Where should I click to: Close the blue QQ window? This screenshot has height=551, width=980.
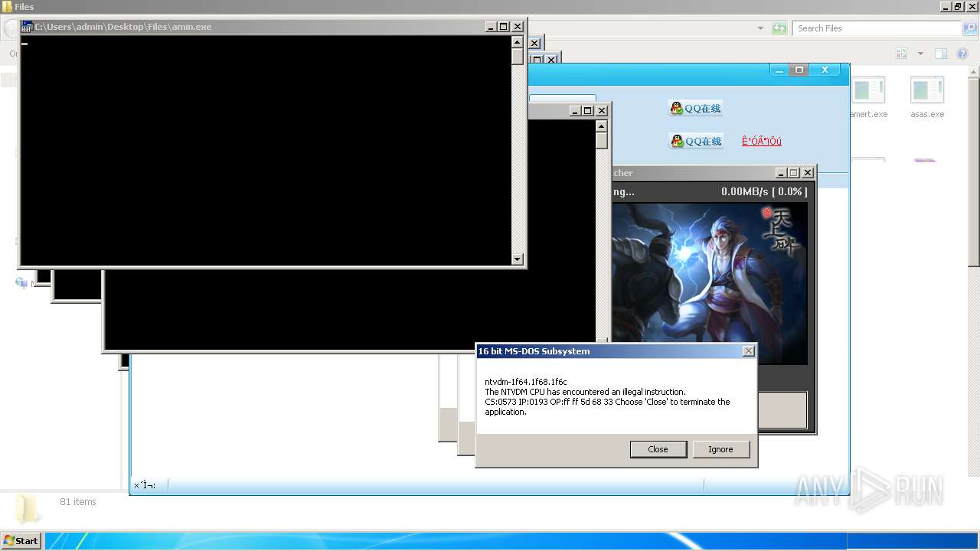click(x=825, y=70)
